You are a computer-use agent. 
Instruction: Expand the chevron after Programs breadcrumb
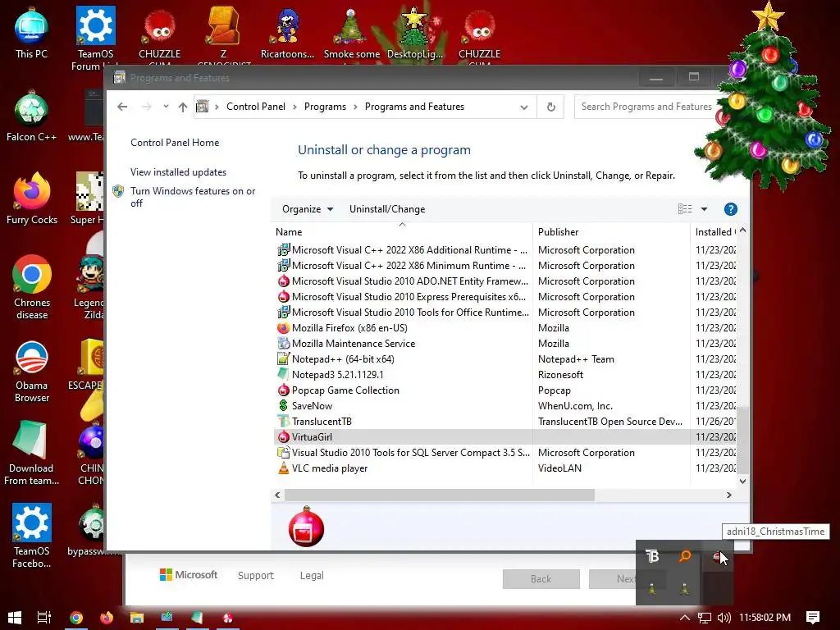355,107
